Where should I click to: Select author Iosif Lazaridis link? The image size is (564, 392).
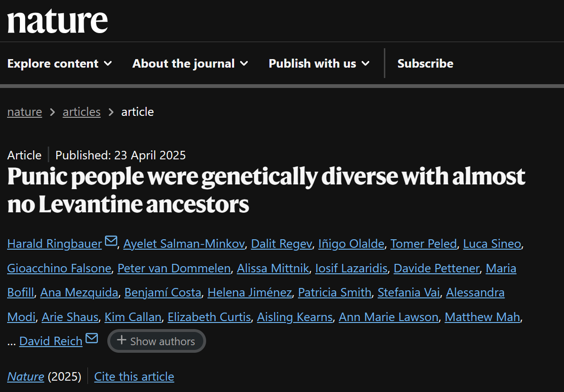coord(351,268)
